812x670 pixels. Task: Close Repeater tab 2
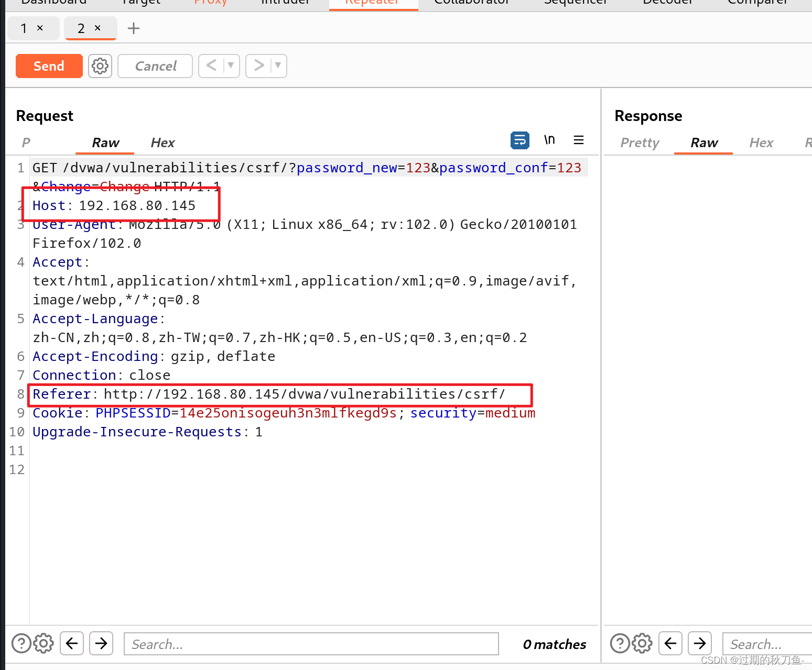click(98, 28)
